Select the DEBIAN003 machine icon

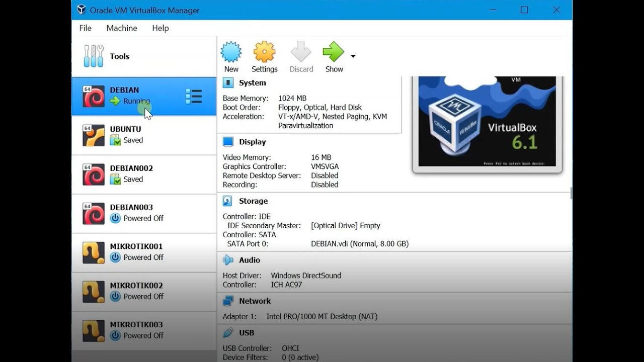pos(94,214)
